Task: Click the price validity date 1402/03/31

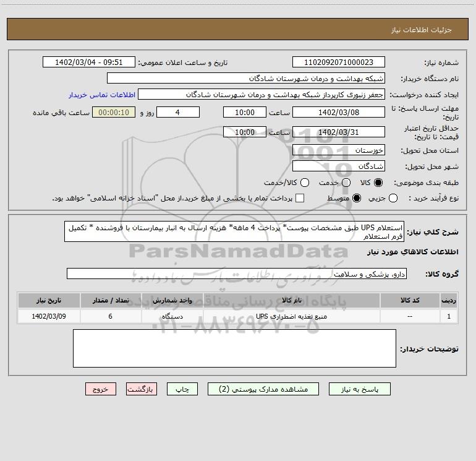Action: click(x=339, y=132)
